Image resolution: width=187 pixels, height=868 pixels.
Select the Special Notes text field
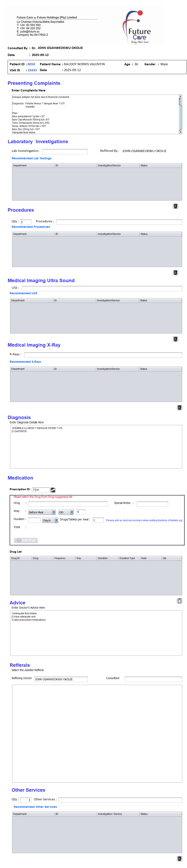152,504
